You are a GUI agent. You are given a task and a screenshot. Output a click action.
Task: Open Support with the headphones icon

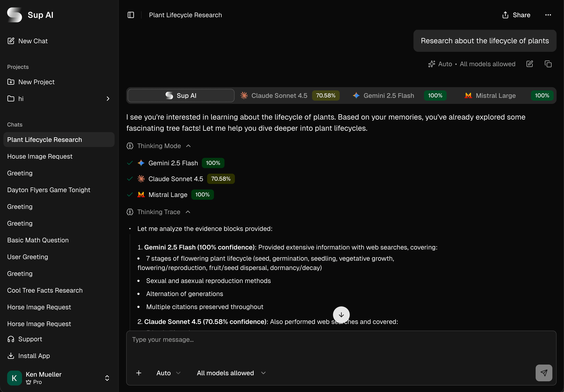point(24,339)
